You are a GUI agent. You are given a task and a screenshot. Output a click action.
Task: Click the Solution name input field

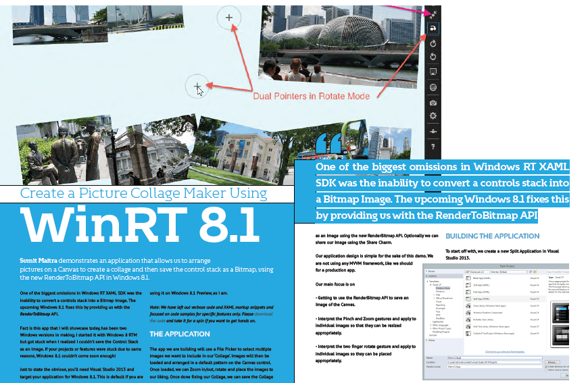495,367
